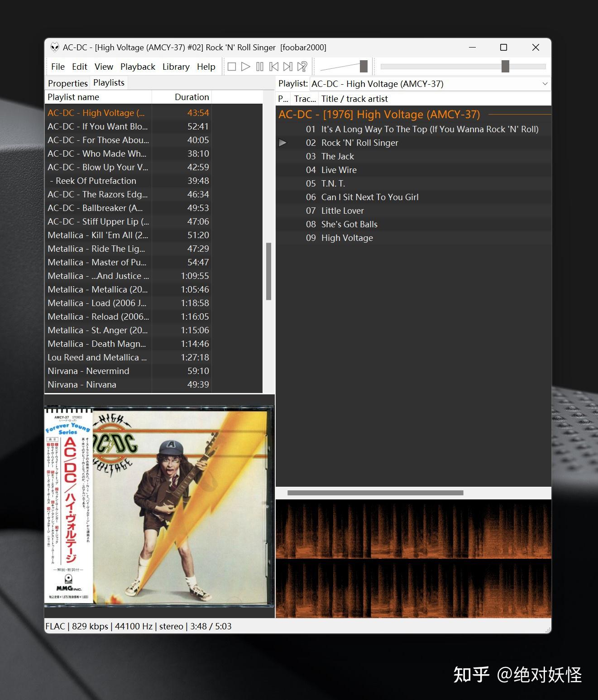The image size is (598, 700).
Task: Click the status bar playback info text
Action: pos(139,626)
